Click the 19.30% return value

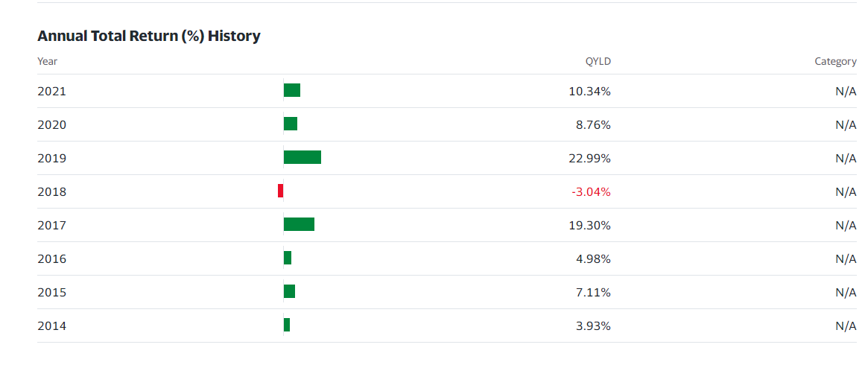coord(589,225)
